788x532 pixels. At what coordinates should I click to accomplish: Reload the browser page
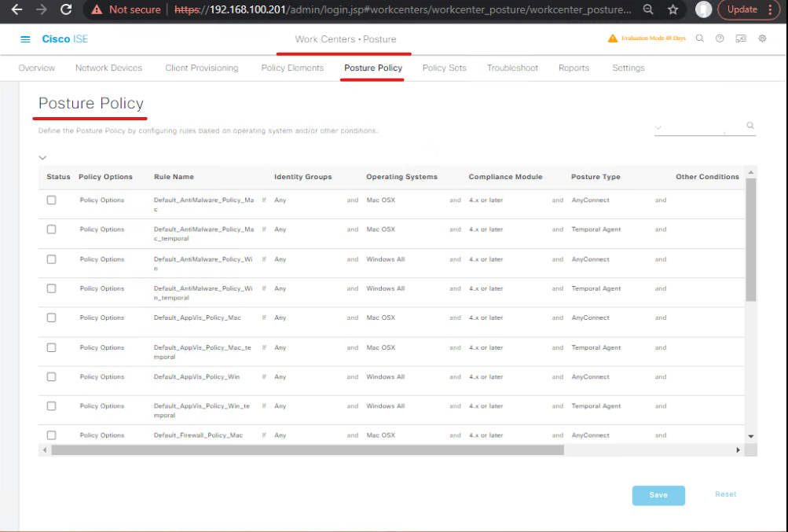pos(66,9)
